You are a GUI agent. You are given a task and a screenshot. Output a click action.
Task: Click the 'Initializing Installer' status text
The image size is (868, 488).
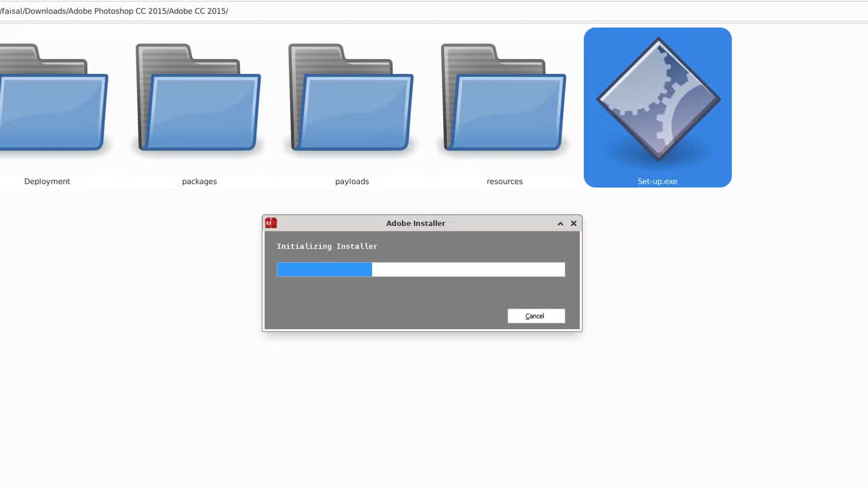(327, 246)
